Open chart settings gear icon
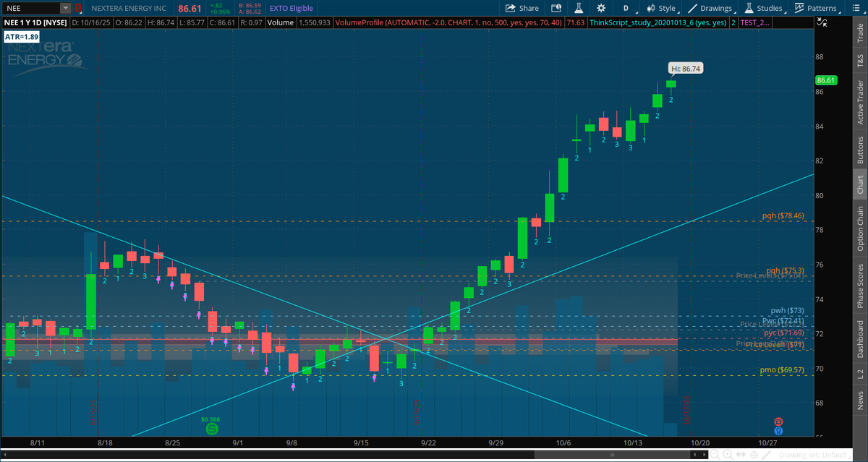 tap(601, 9)
